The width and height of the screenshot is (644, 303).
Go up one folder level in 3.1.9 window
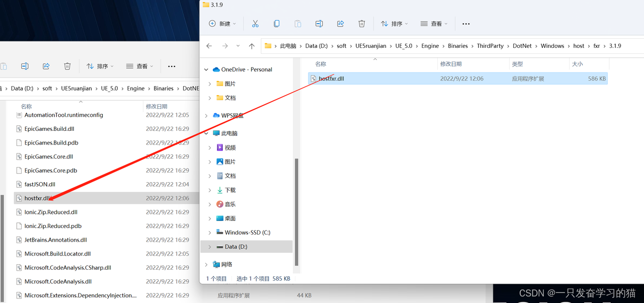pos(252,46)
